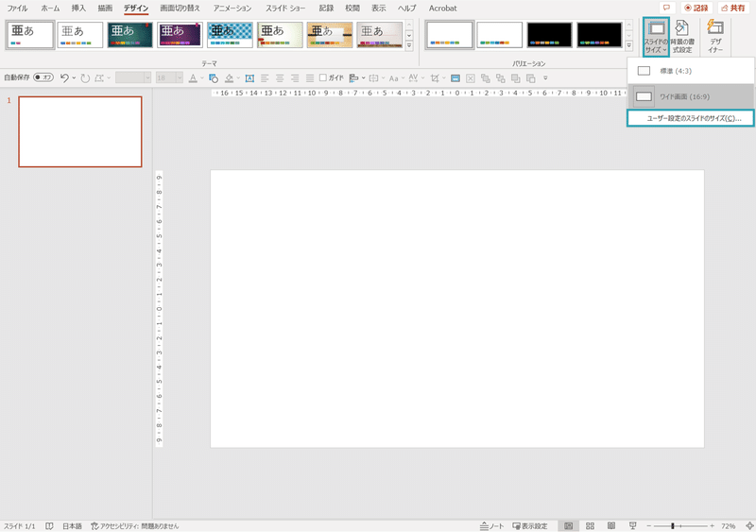Enable the ガイド checkbox
This screenshot has height=532, width=756.
(323, 77)
